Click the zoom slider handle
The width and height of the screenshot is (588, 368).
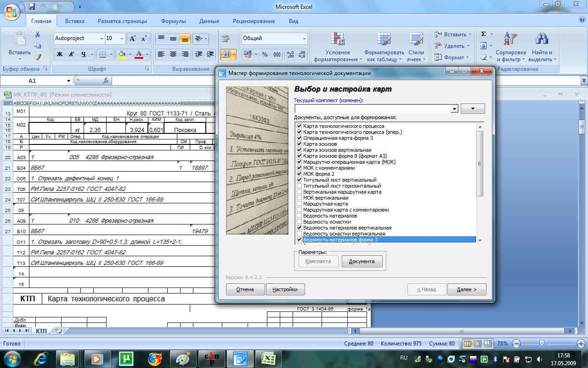(x=542, y=344)
